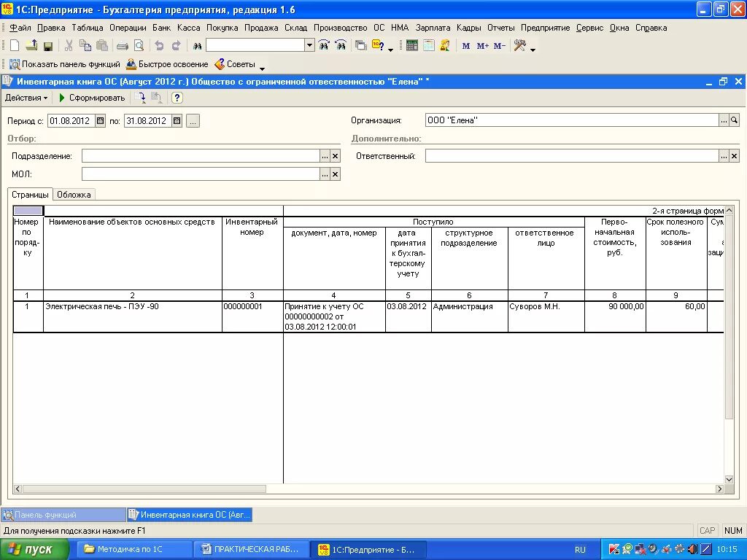Image resolution: width=747 pixels, height=560 pixels.
Task: Open Методичка по 1С taskbar item
Action: coord(136,550)
